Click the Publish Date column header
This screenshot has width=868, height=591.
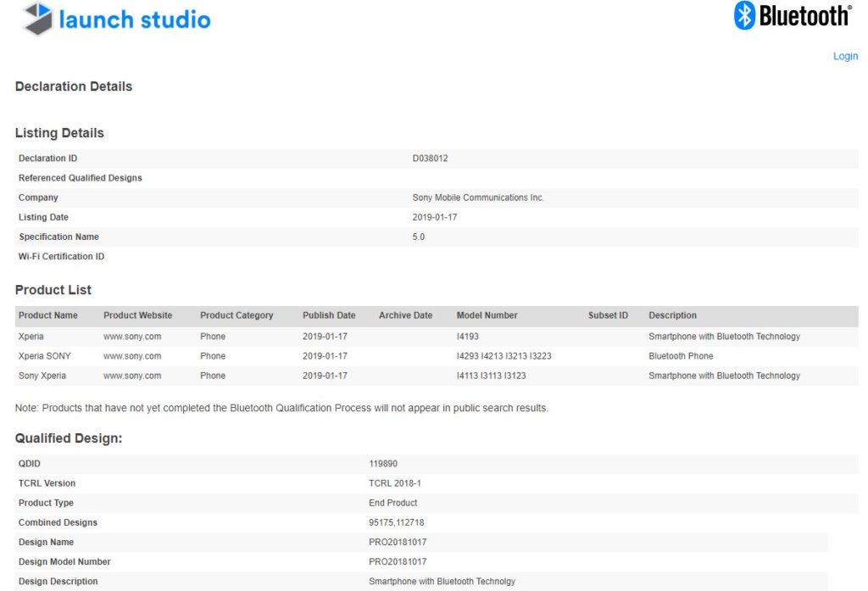click(329, 315)
